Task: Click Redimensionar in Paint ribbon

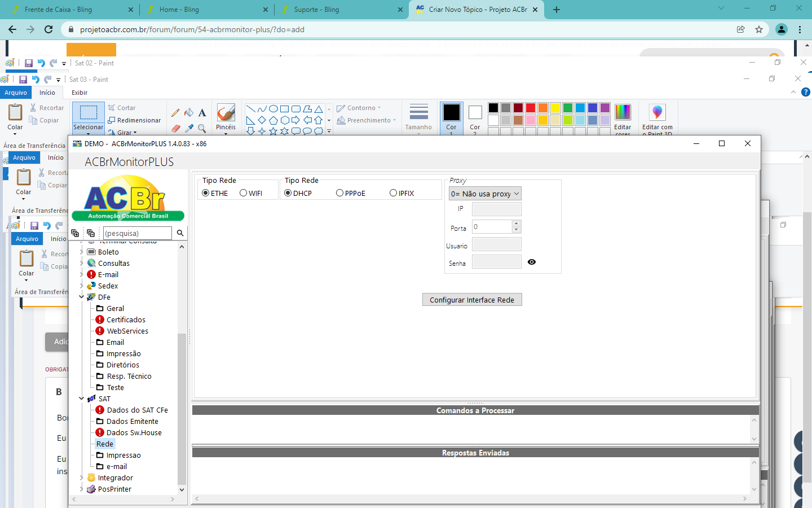Action: pyautogui.click(x=134, y=120)
